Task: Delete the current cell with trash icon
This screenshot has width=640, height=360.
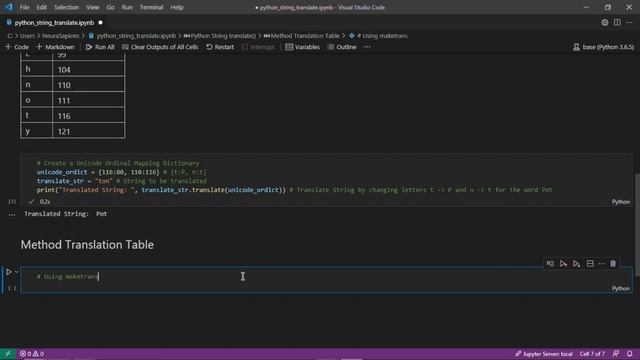Action: [x=613, y=264]
